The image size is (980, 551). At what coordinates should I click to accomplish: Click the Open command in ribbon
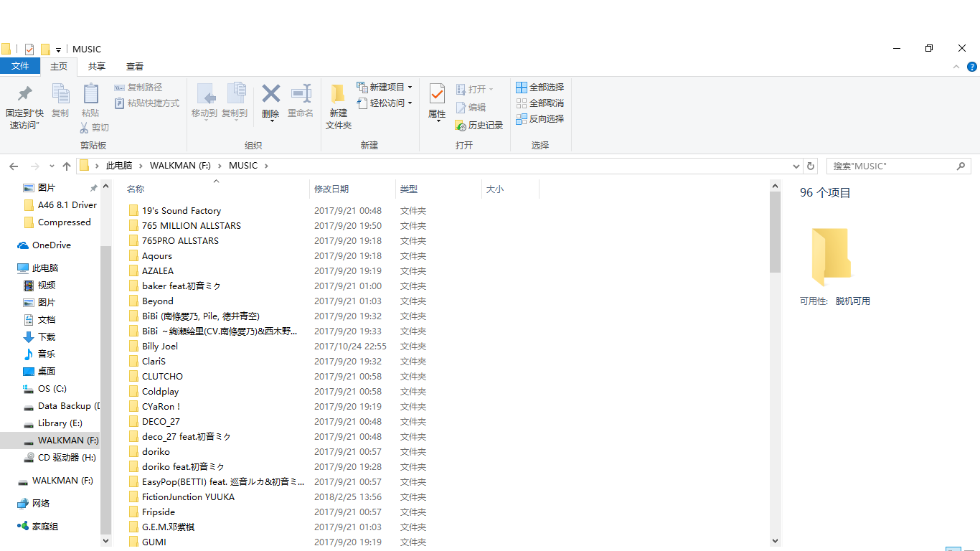click(x=475, y=89)
